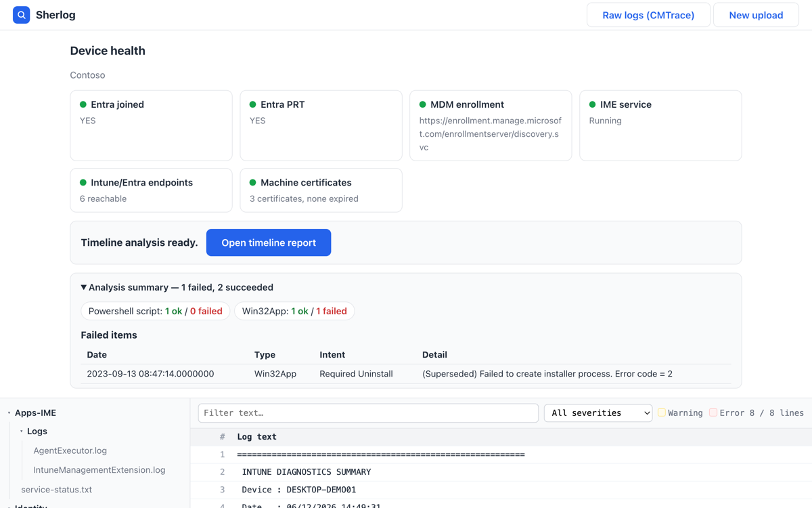Click the Log text column header
This screenshot has height=508, width=812.
point(256,437)
